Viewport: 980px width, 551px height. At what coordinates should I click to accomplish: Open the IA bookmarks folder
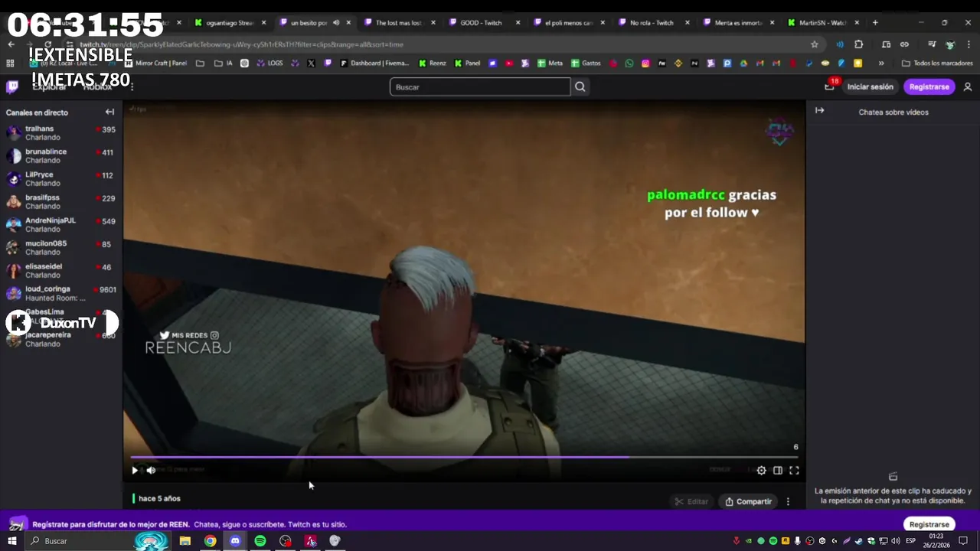(x=223, y=64)
